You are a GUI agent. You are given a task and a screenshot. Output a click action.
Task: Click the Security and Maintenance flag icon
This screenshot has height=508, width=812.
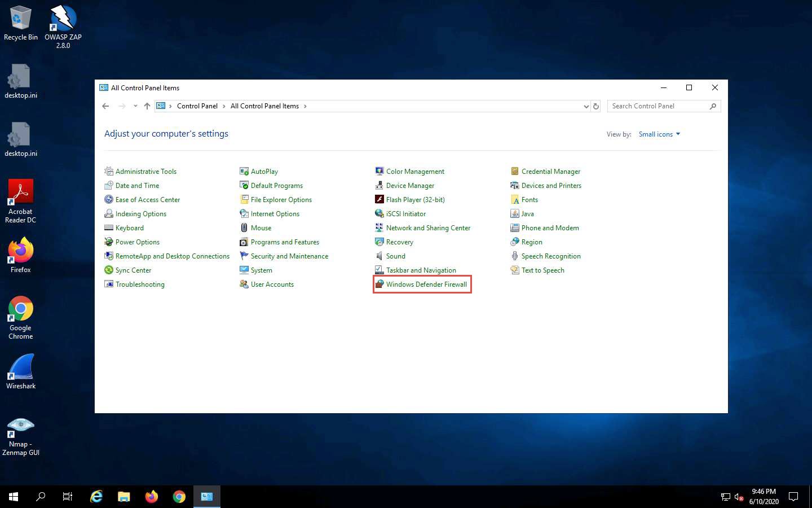pyautogui.click(x=244, y=256)
